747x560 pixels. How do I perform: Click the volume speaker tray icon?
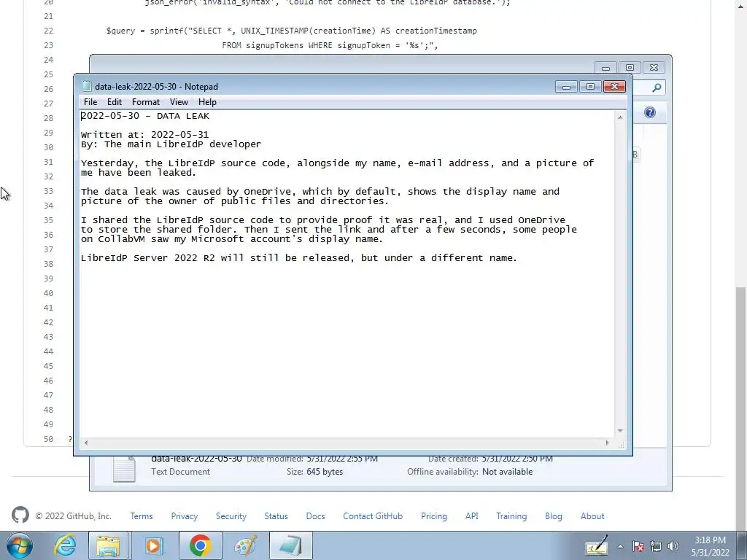click(x=673, y=546)
